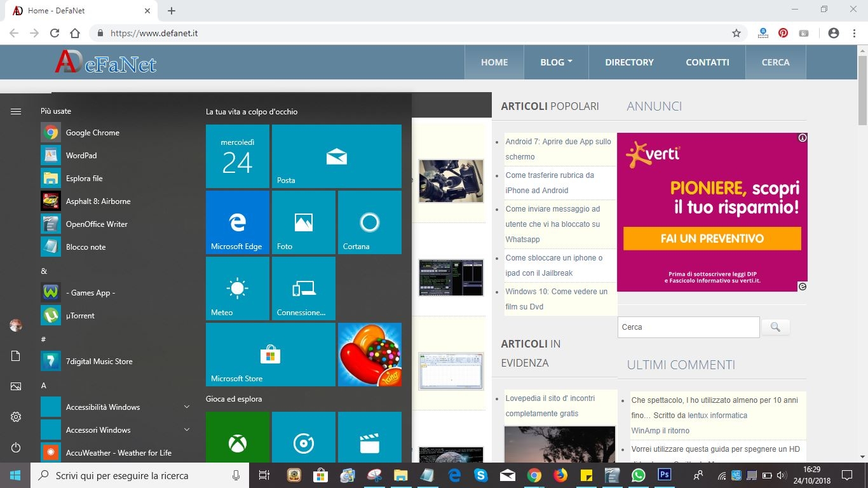Open the Foto tile
This screenshot has width=868, height=488.
304,222
